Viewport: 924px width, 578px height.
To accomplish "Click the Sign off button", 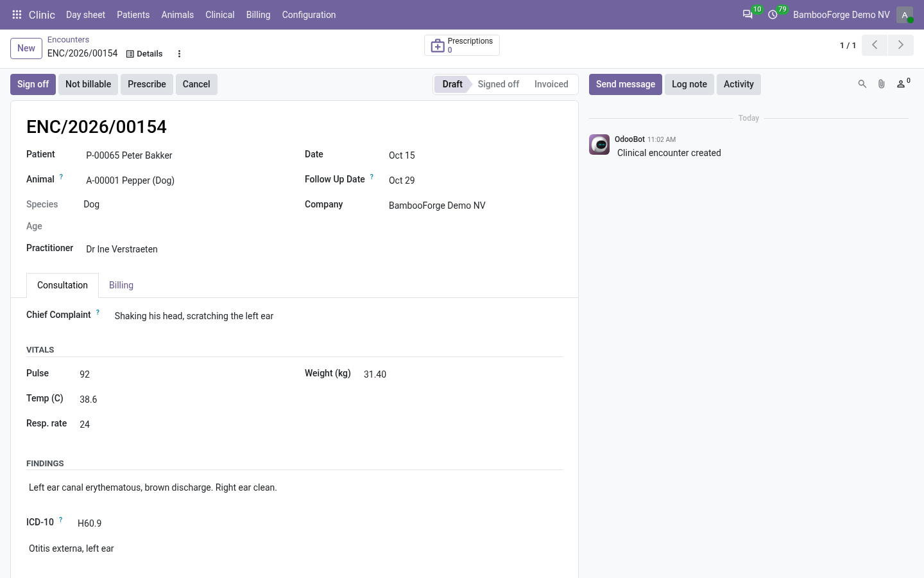I will coord(33,84).
